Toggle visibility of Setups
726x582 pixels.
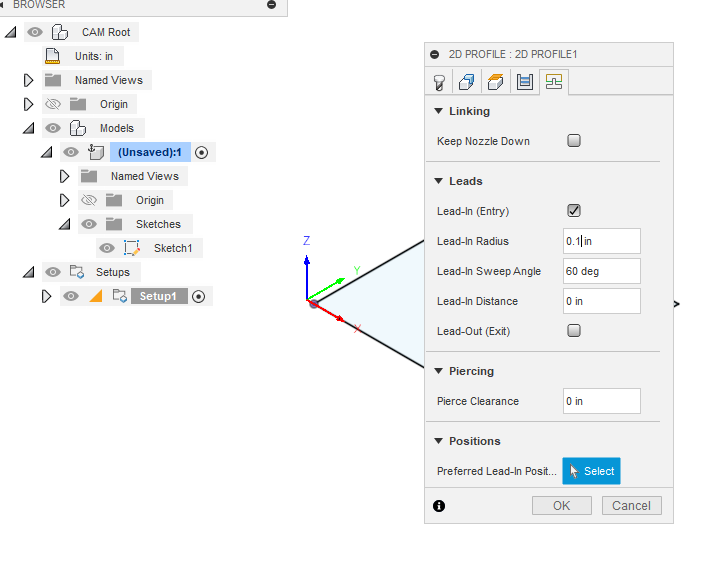click(53, 272)
